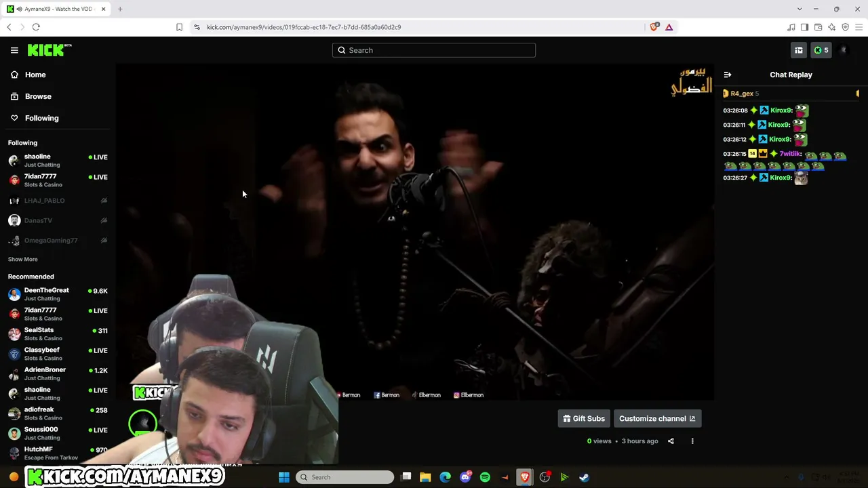Open the Kicks balance showing 5

[821, 50]
